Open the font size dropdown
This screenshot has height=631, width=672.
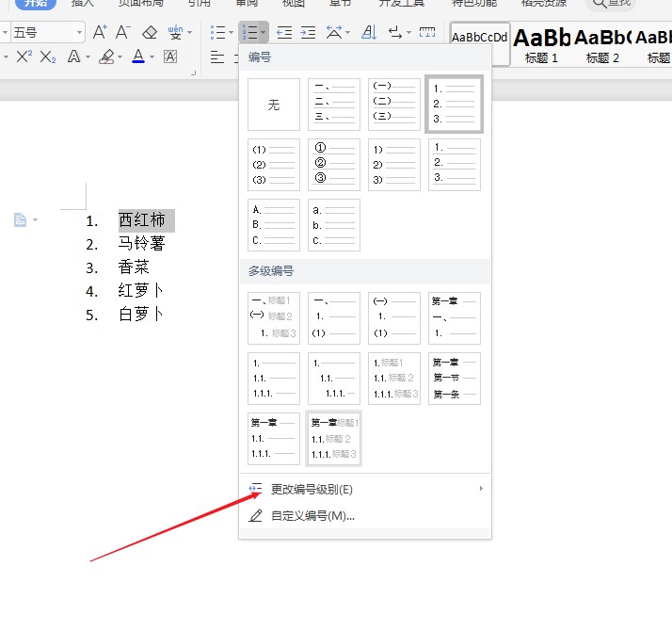(79, 33)
